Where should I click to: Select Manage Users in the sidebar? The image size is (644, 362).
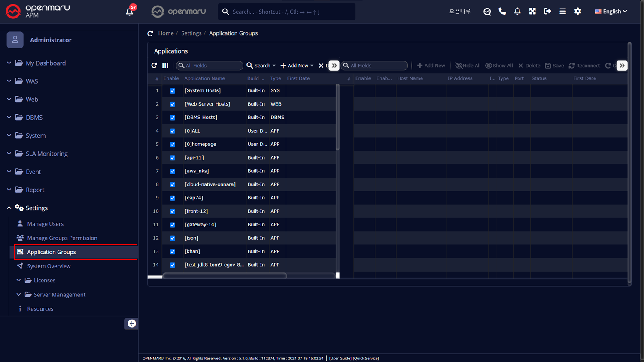[x=45, y=224]
